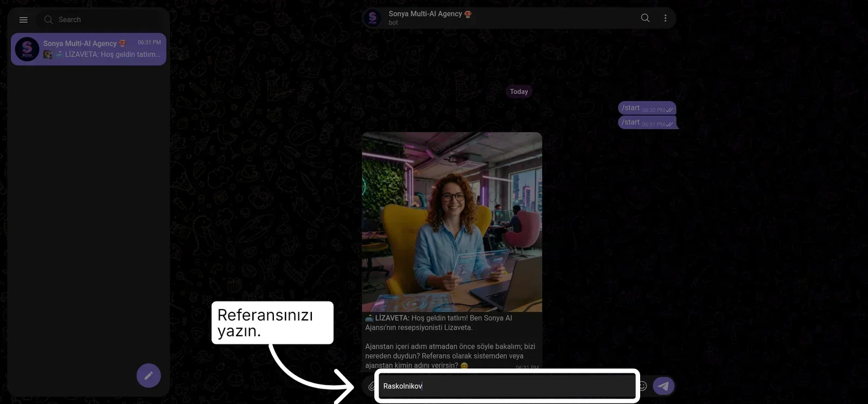
Task: Search within this chat via magnifier icon
Action: pos(645,18)
